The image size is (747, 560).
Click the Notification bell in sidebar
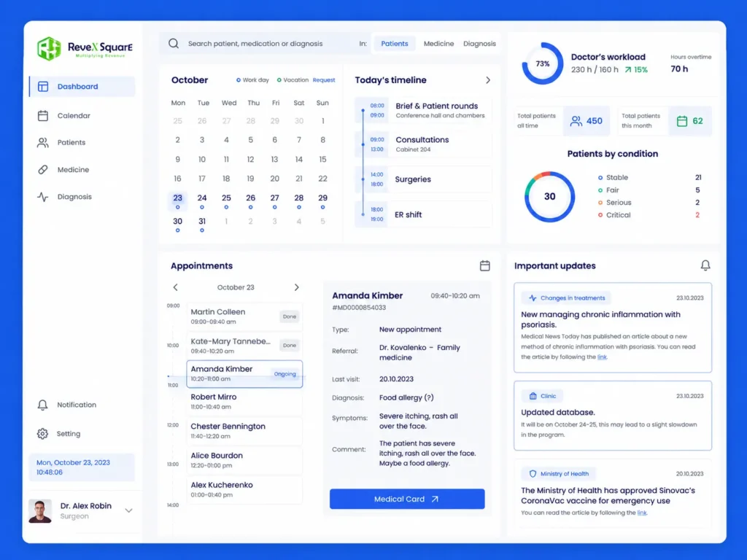42,405
